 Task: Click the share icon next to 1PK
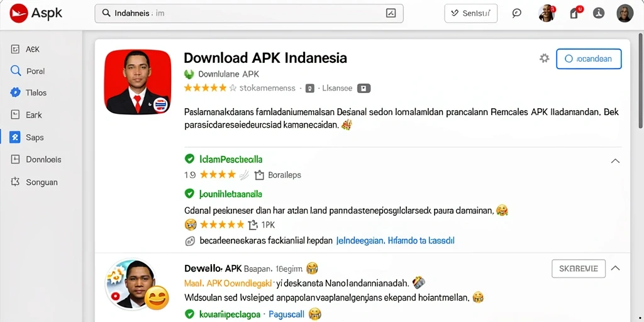253,225
